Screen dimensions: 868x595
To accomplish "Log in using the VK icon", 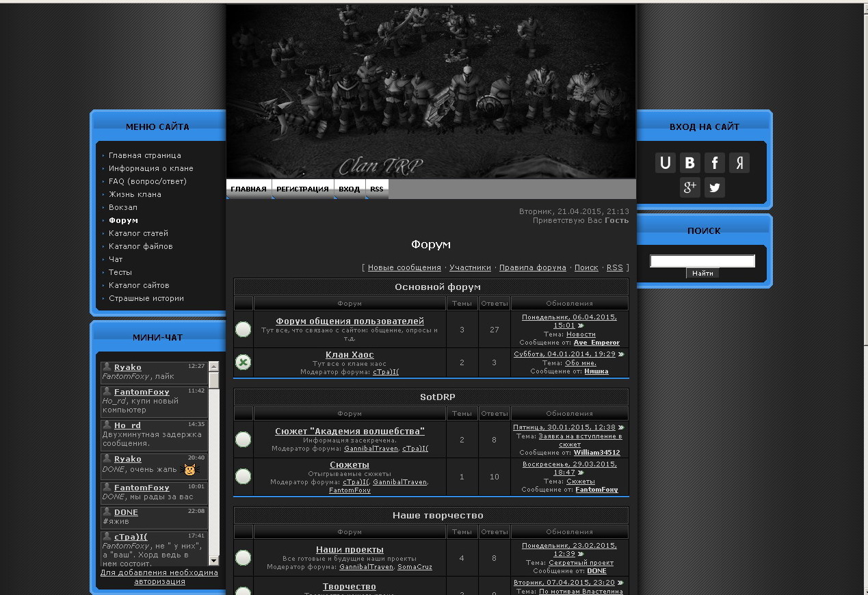I will (x=689, y=163).
